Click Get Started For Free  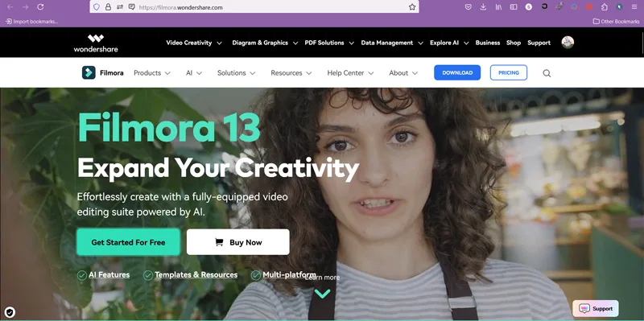(128, 242)
